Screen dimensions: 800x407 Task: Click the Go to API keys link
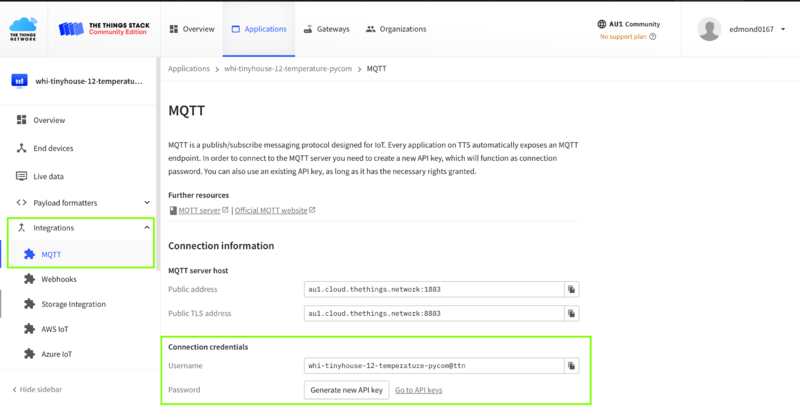click(x=418, y=390)
